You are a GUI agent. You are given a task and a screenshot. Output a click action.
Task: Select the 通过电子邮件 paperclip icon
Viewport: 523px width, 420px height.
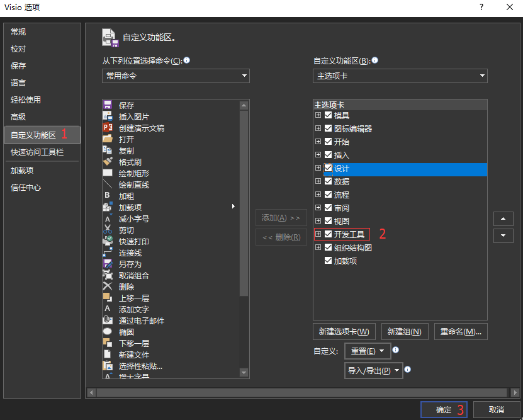tap(108, 321)
